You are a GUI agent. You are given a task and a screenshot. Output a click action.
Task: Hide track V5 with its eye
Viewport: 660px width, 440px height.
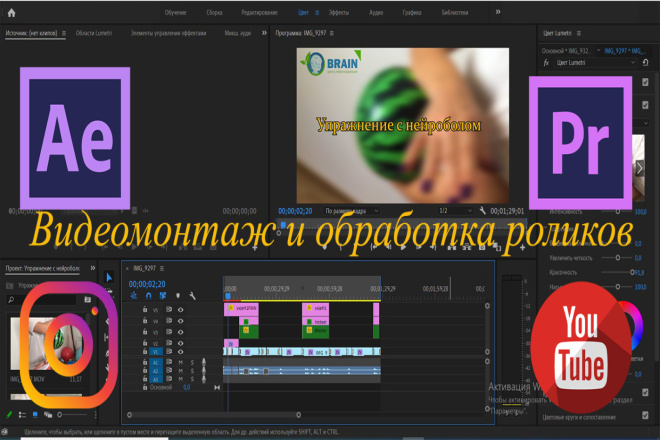tap(181, 309)
